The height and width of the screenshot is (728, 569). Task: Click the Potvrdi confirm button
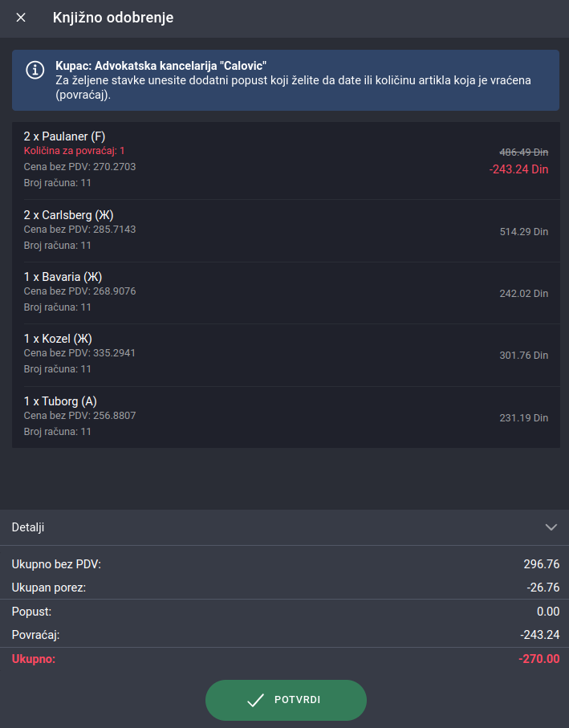click(x=286, y=700)
